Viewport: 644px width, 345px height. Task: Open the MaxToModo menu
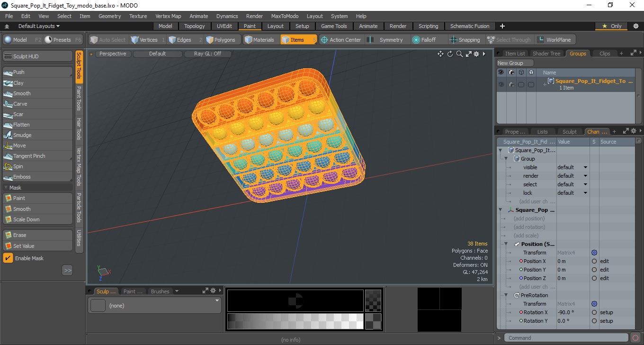[x=285, y=16]
